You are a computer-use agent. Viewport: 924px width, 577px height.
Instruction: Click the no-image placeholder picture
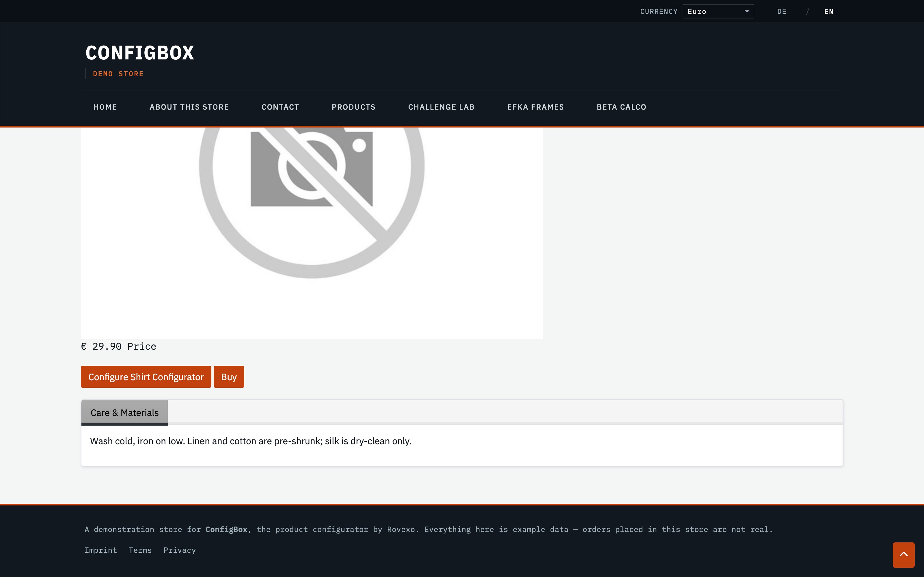click(312, 233)
